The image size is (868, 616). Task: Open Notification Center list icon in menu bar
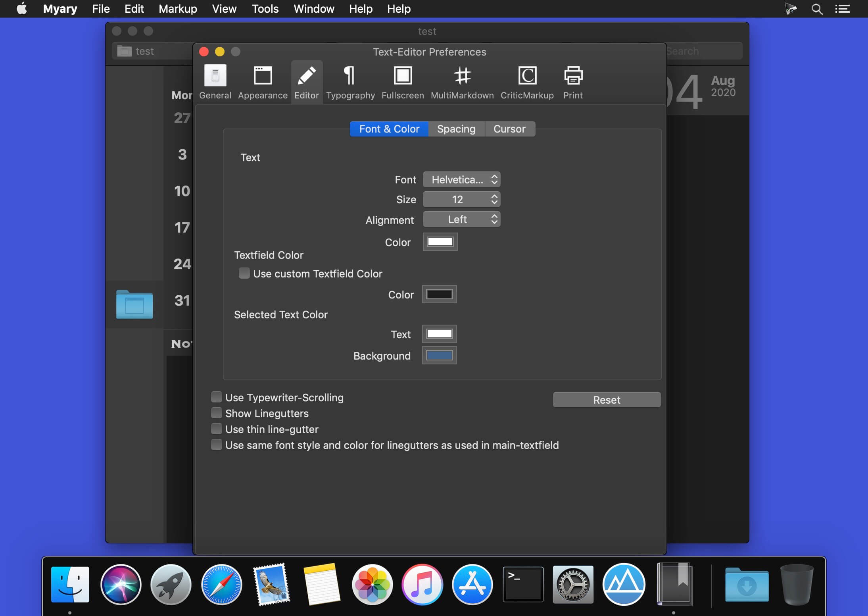842,9
